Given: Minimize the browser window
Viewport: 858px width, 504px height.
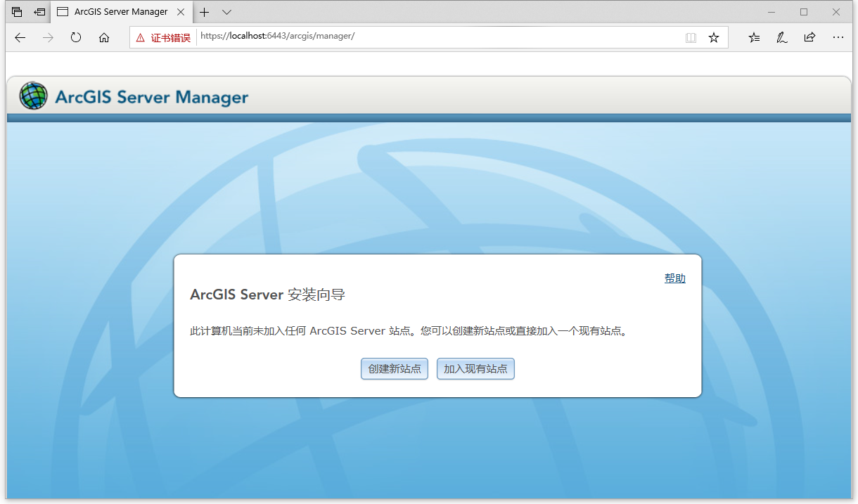Looking at the screenshot, I should click(x=771, y=12).
